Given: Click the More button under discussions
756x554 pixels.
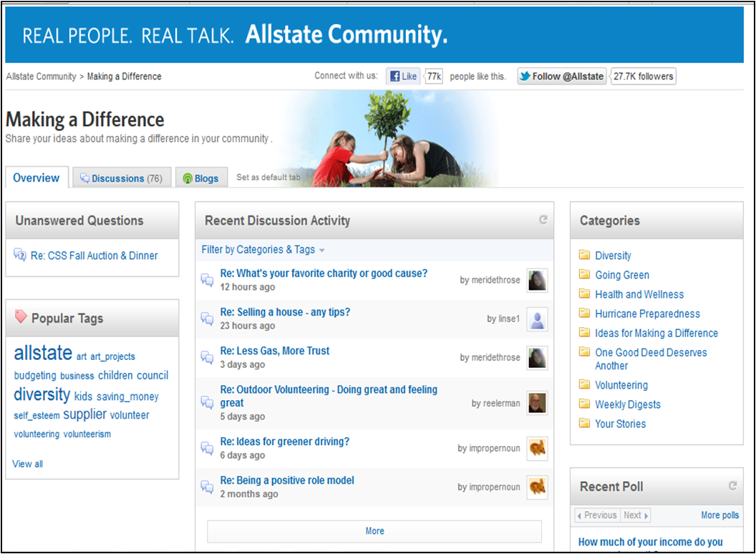Looking at the screenshot, I should [374, 531].
